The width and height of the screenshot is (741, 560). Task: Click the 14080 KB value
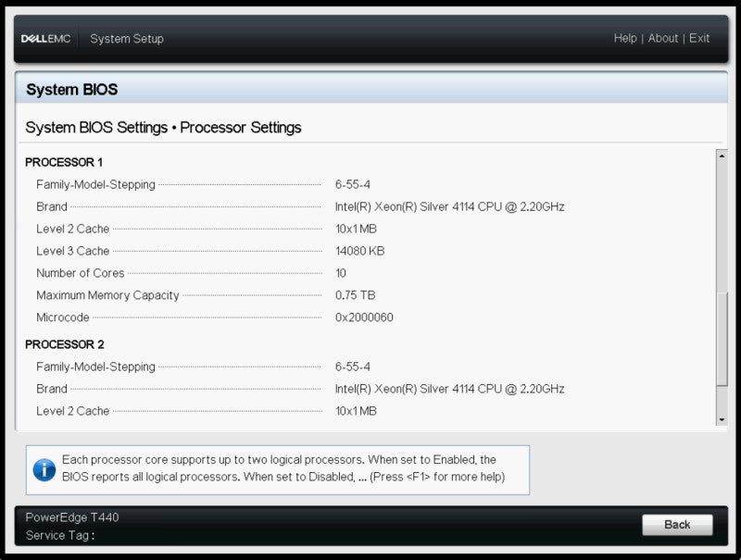(x=359, y=251)
